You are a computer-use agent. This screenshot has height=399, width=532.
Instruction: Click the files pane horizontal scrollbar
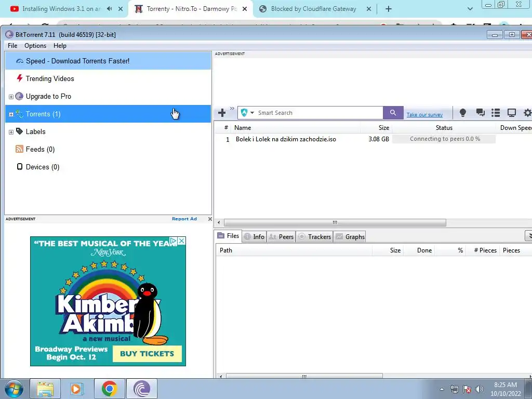(x=304, y=376)
